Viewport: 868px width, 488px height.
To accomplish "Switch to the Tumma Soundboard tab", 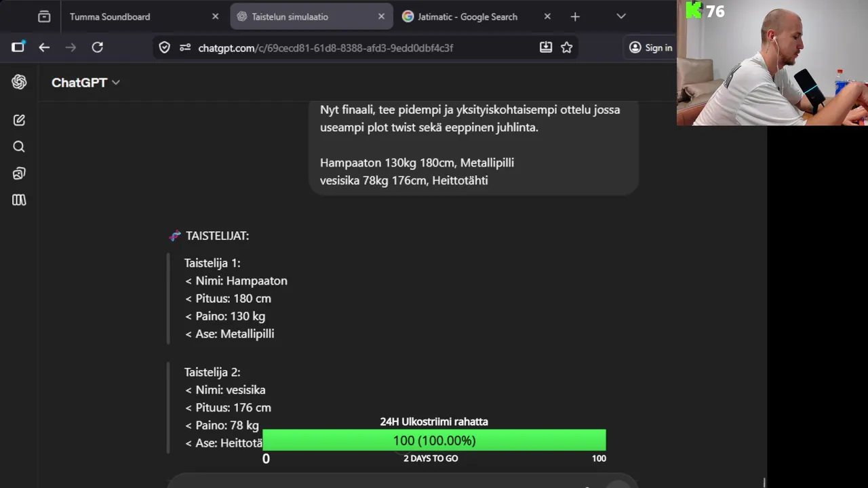I will tap(110, 17).
